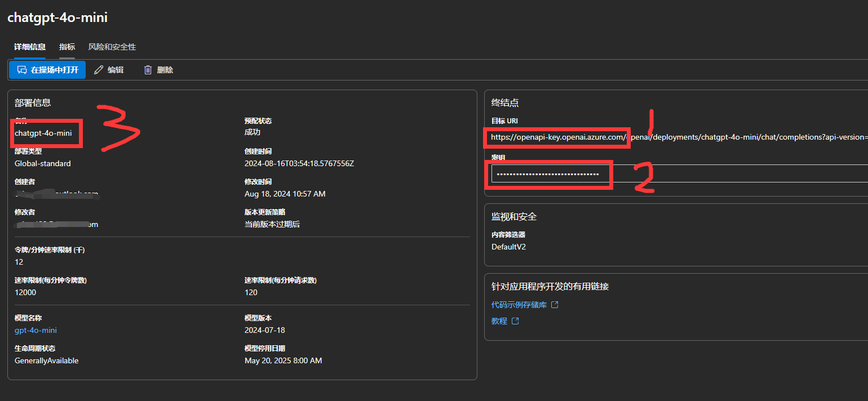Select the Global-standard deployment type text
The height and width of the screenshot is (401, 868).
[x=43, y=163]
